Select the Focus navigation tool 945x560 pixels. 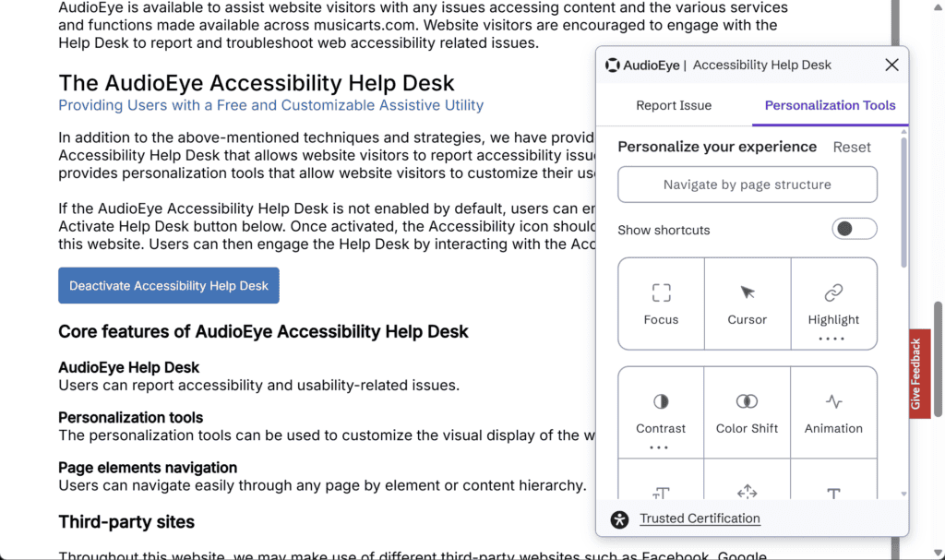661,304
